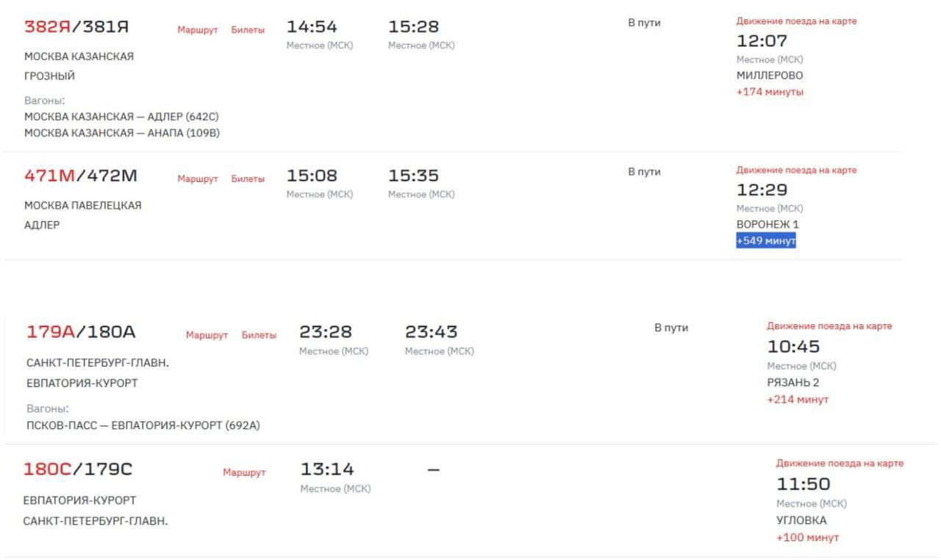Open train map link above 10:45

pyautogui.click(x=829, y=326)
